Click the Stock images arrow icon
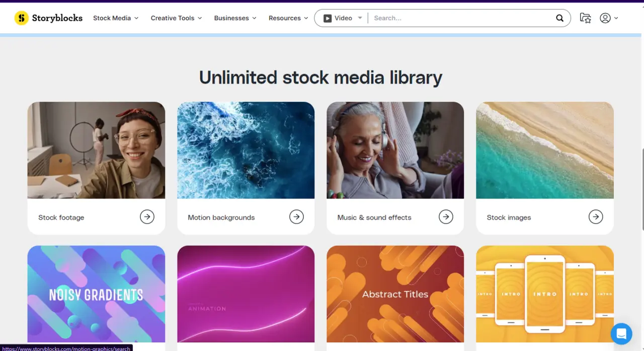 [x=596, y=217]
